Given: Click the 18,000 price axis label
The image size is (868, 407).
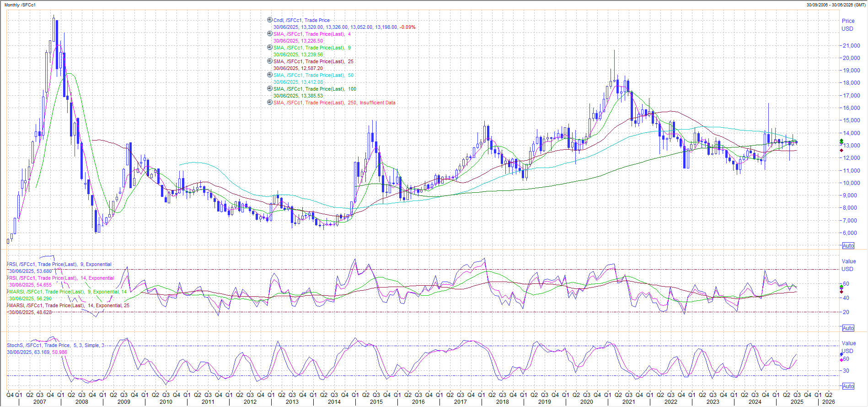Looking at the screenshot, I should [852, 83].
